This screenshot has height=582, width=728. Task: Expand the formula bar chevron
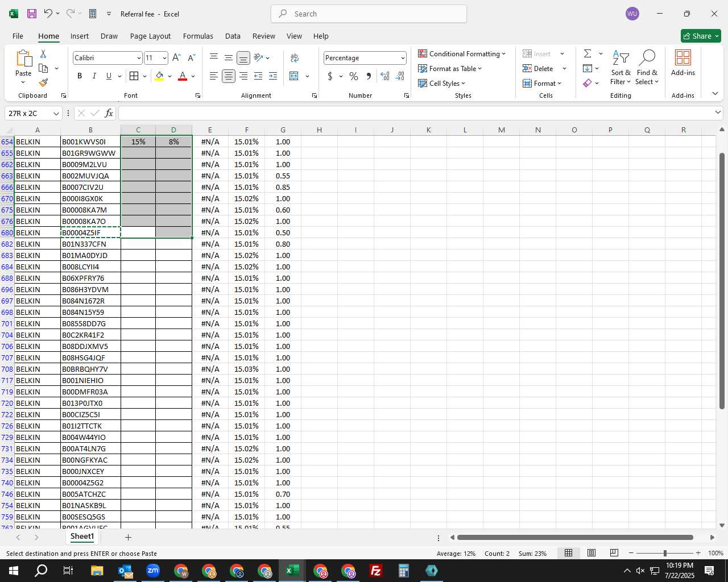pyautogui.click(x=717, y=113)
